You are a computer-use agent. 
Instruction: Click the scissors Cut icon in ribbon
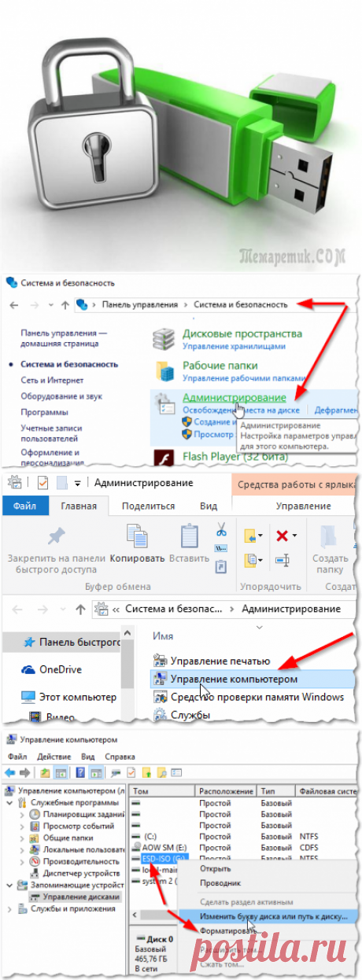click(221, 531)
